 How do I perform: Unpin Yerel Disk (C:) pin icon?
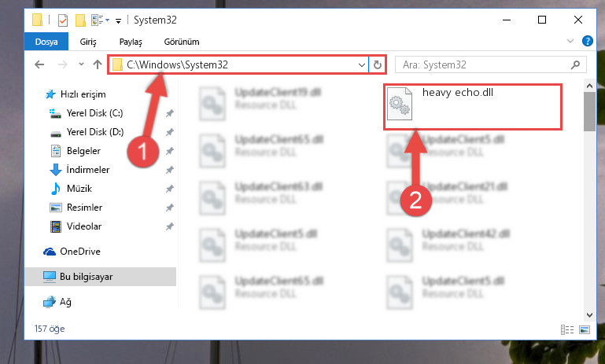pos(169,113)
